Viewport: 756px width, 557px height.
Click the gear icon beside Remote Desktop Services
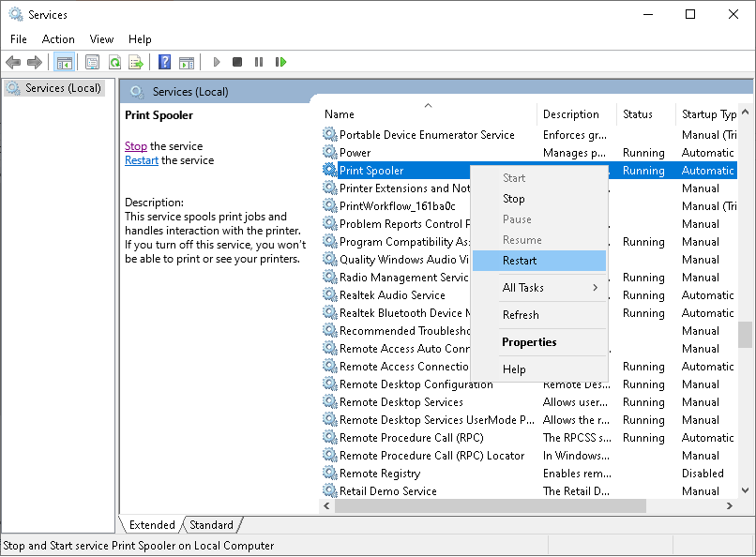[x=330, y=402]
